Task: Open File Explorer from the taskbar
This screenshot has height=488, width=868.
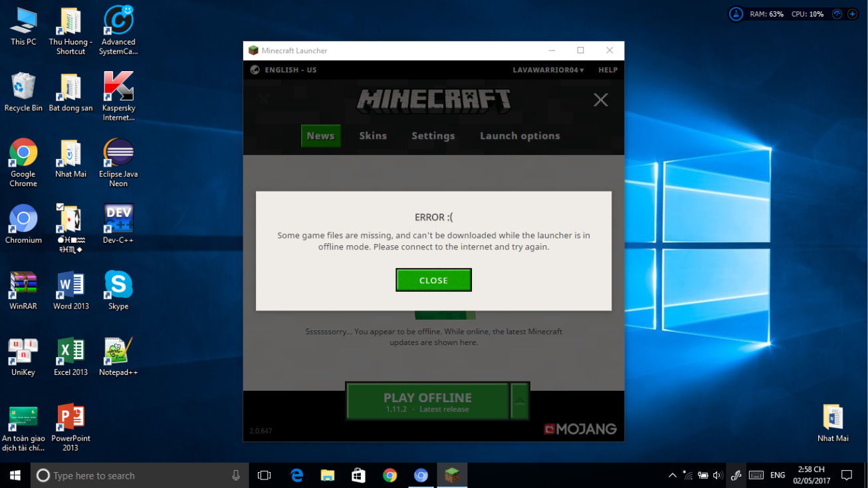Action: 328,475
